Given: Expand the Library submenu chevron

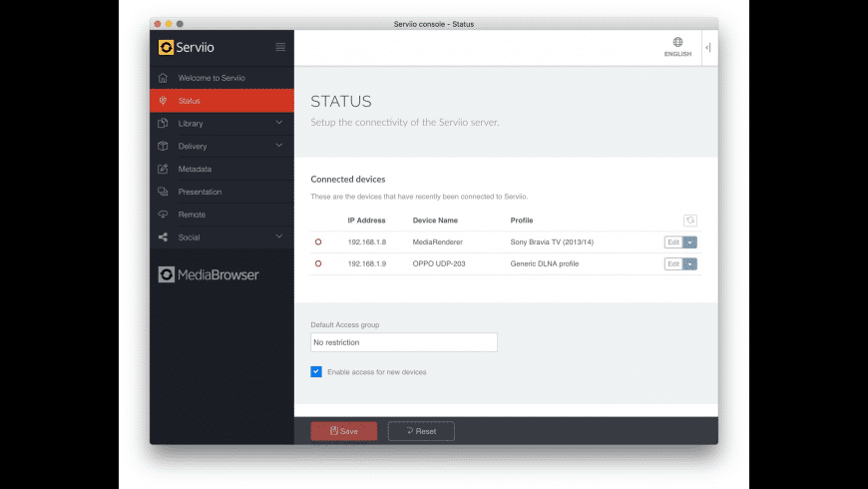Looking at the screenshot, I should pyautogui.click(x=279, y=123).
